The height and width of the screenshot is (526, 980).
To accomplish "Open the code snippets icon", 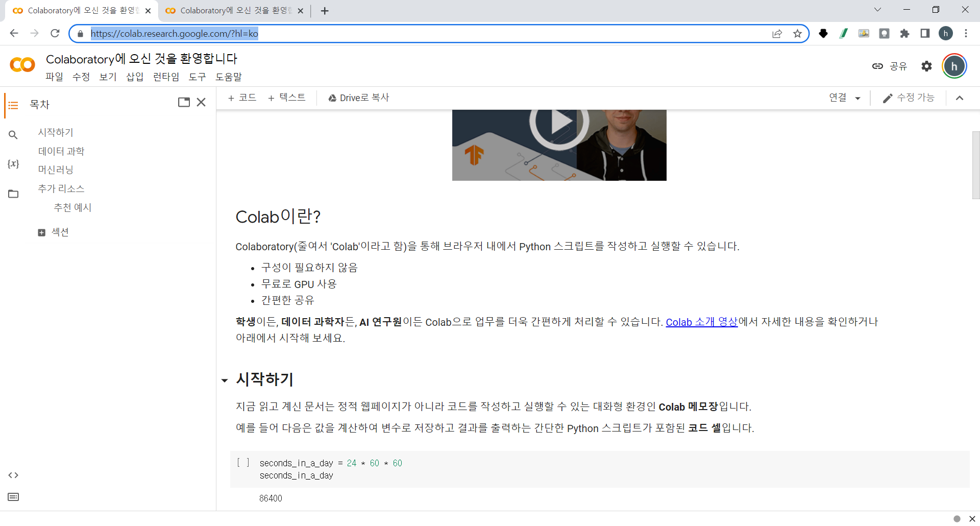I will 13,475.
